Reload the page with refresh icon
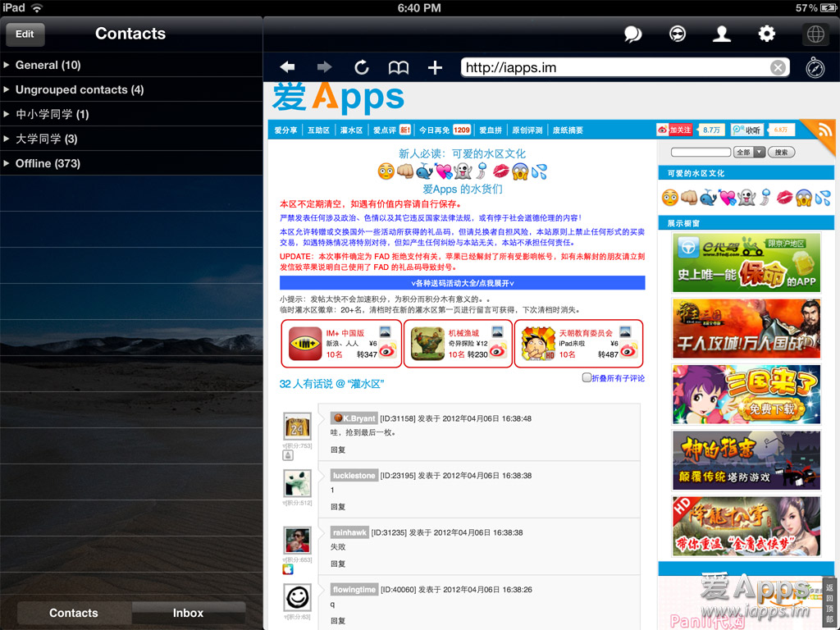The width and height of the screenshot is (840, 630). click(x=362, y=67)
